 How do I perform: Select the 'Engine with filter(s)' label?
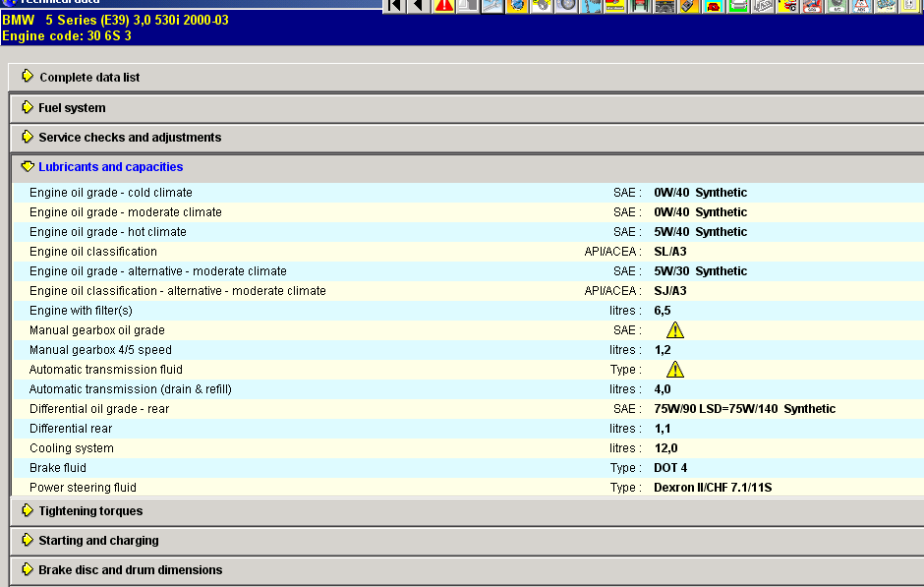81,311
